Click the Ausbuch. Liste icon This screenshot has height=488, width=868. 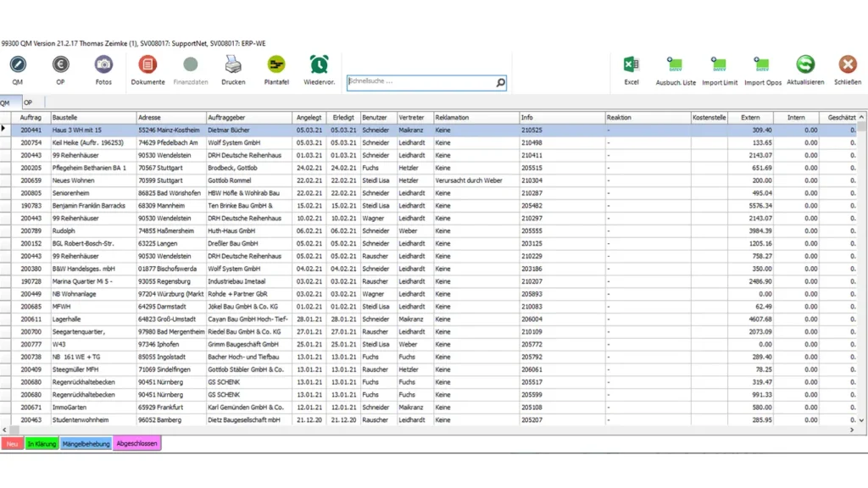point(676,65)
